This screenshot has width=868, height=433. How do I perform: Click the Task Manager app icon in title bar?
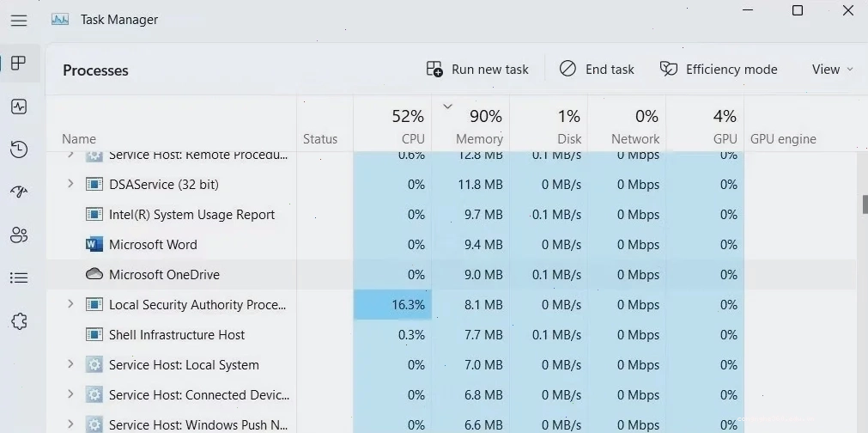coord(60,20)
